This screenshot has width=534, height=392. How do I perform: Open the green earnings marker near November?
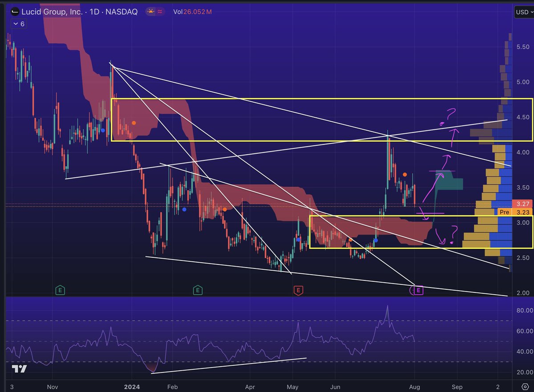coord(61,291)
